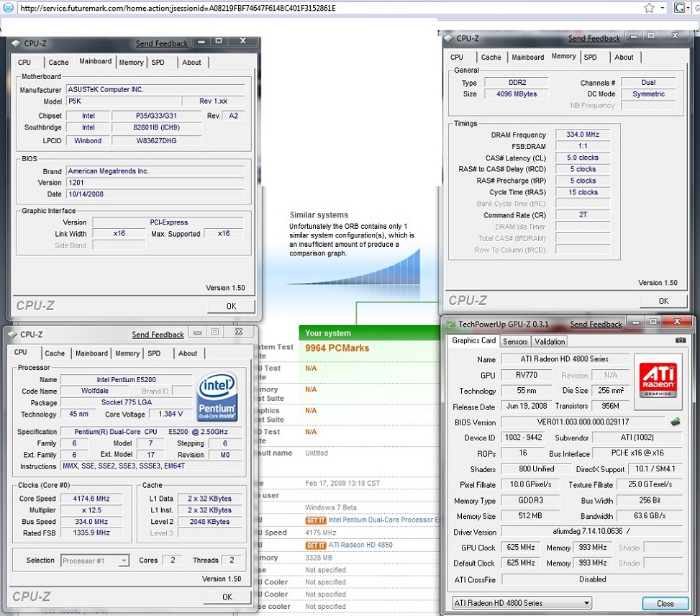Click the GET IT badge beside Intel Pentium

[x=316, y=520]
